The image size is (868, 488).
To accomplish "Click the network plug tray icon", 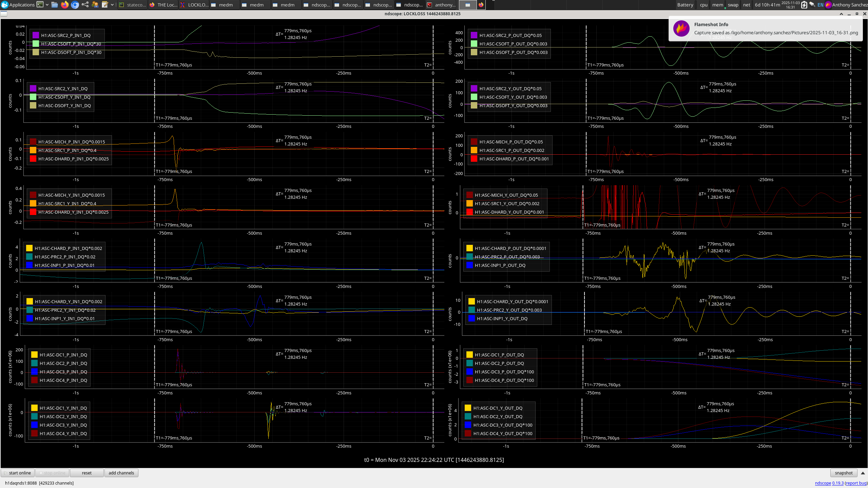I will coord(812,5).
